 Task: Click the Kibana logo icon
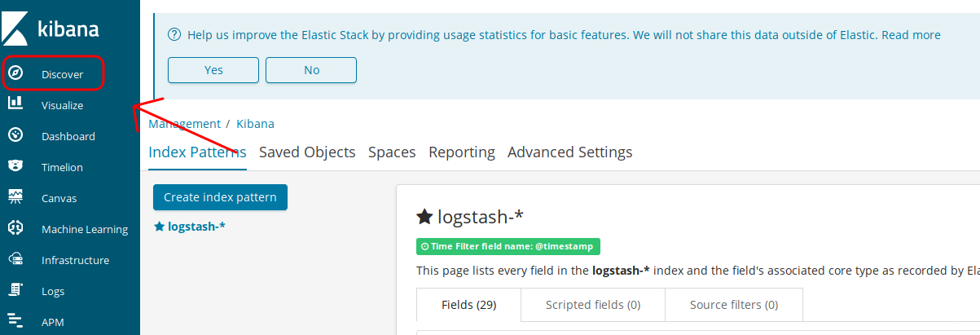coord(15,29)
